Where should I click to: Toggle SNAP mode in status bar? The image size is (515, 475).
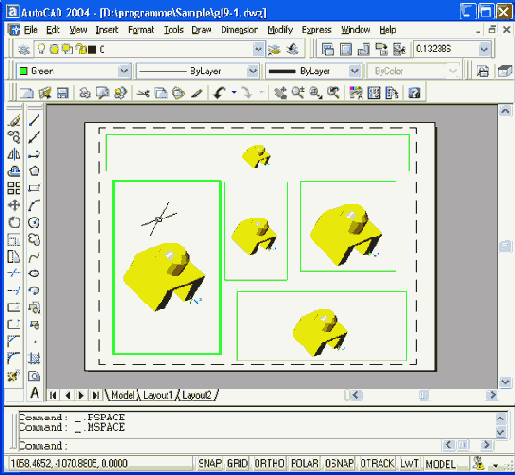[x=210, y=463]
